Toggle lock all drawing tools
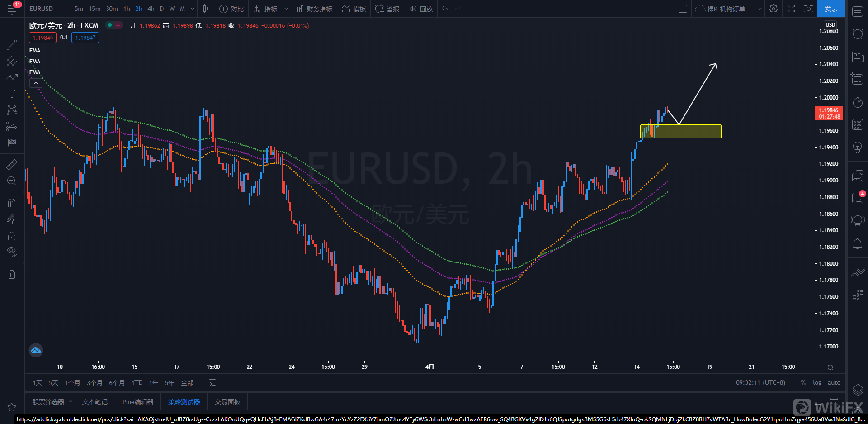The width and height of the screenshot is (868, 424). [12, 236]
